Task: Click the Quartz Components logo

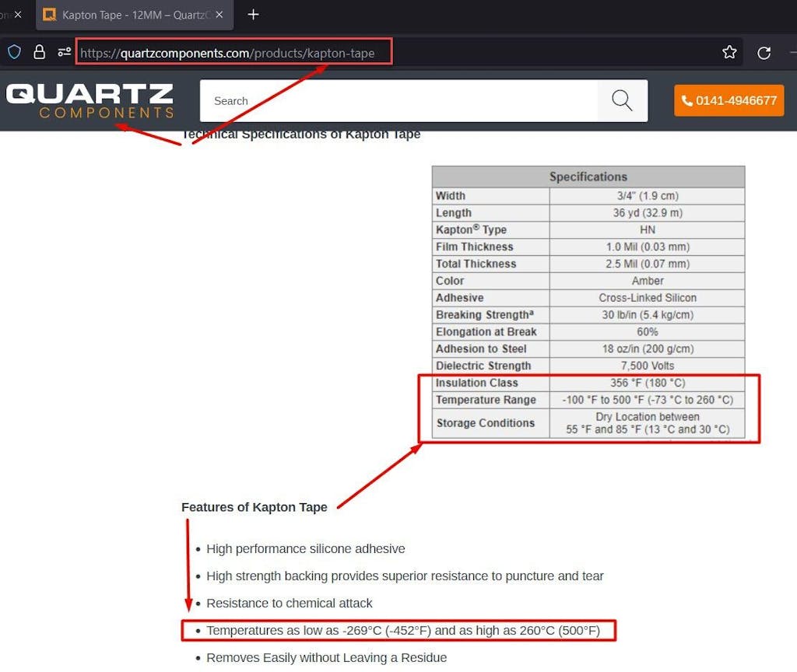Action: (x=90, y=101)
